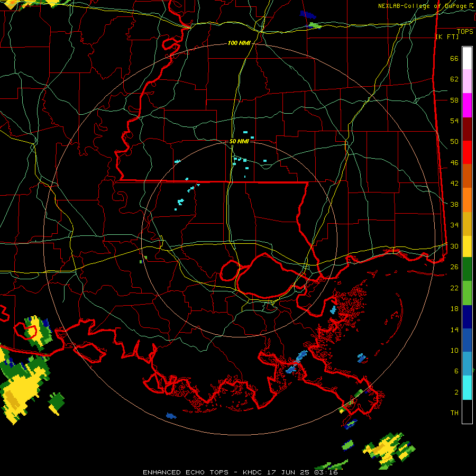Image resolution: width=476 pixels, height=476 pixels.
Task: Click the cyan legend swatch
Action: [467, 388]
